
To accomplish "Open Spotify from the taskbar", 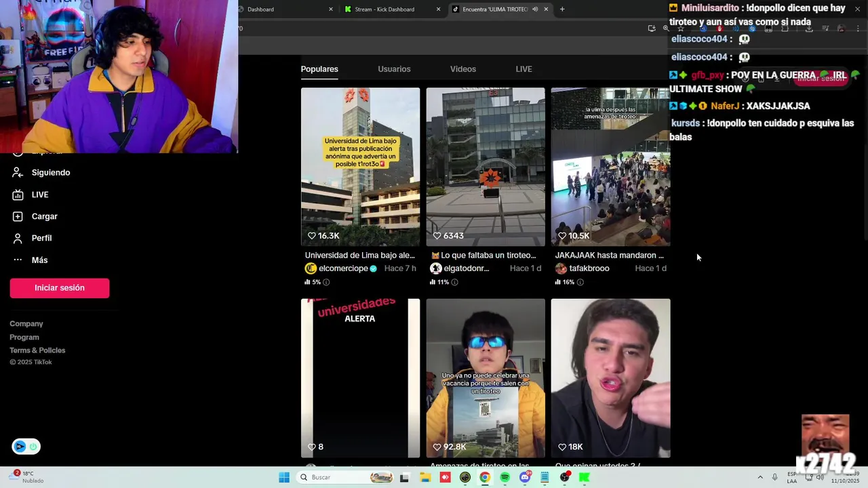I will point(505,477).
